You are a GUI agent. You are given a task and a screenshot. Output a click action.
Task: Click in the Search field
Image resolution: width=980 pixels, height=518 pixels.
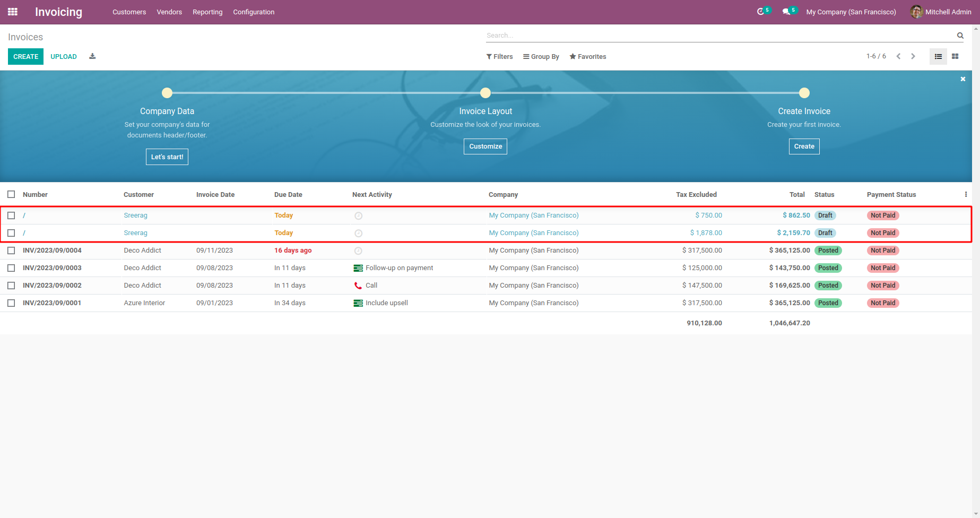coord(721,36)
